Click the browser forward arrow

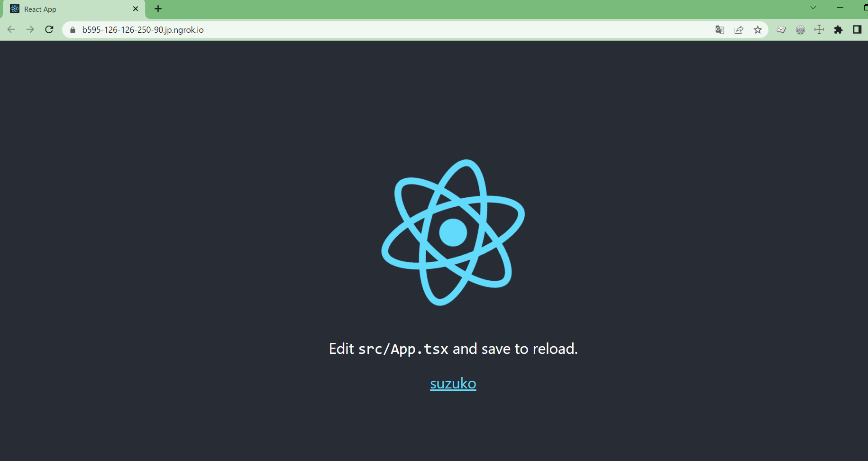coord(30,29)
